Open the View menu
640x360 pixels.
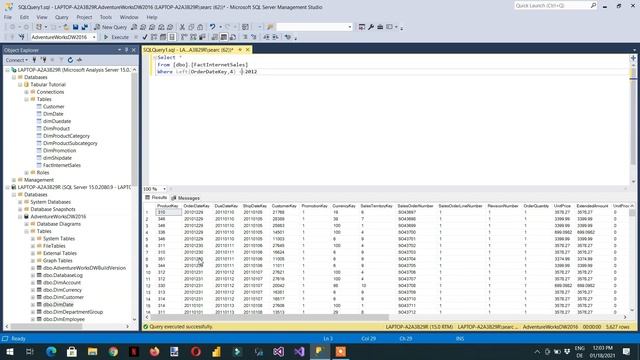(42, 17)
